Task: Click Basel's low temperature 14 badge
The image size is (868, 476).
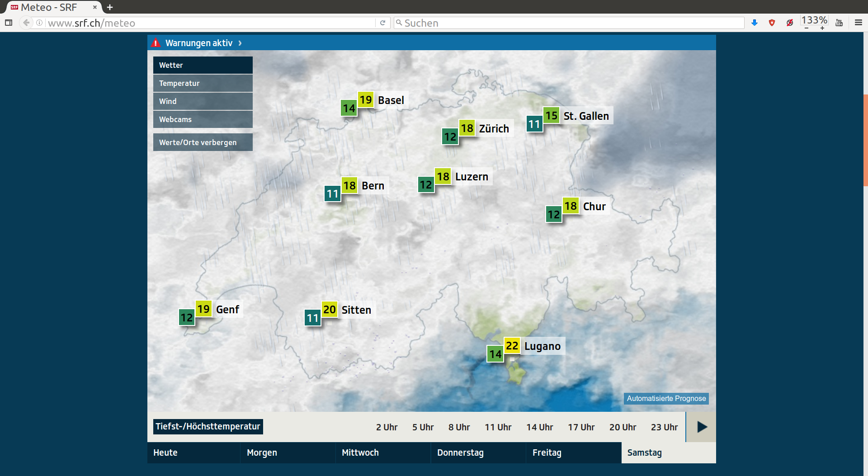Action: (349, 108)
